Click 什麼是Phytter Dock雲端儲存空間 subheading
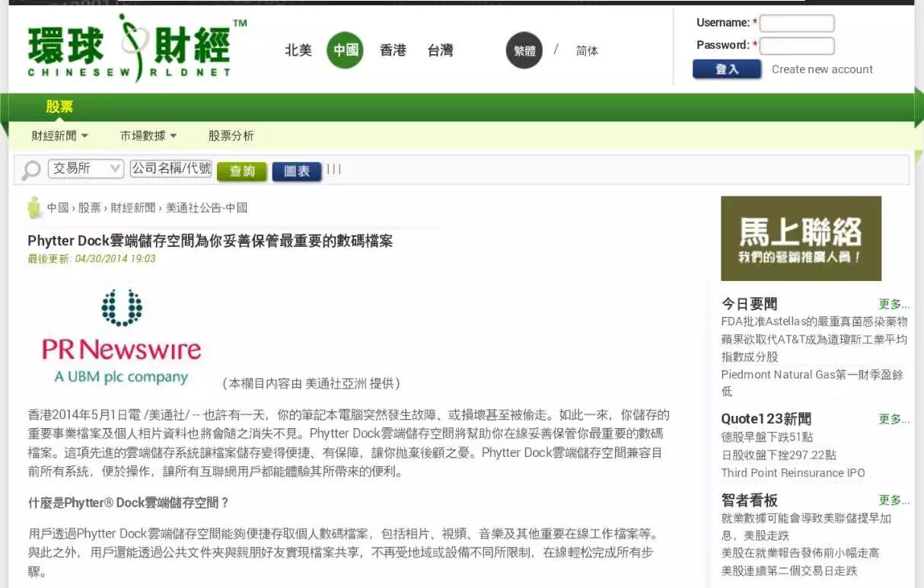 coord(129,503)
